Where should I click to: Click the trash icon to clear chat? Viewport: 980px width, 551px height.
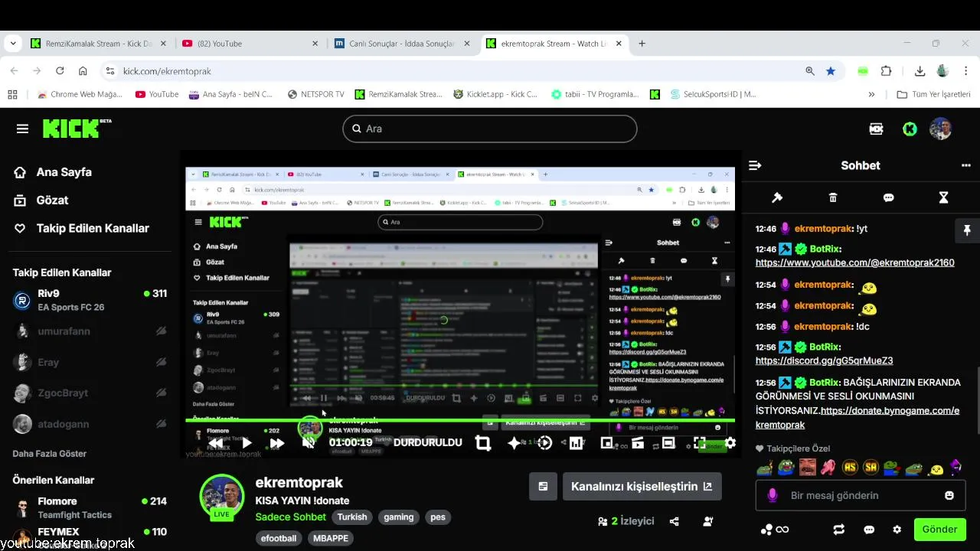click(833, 197)
